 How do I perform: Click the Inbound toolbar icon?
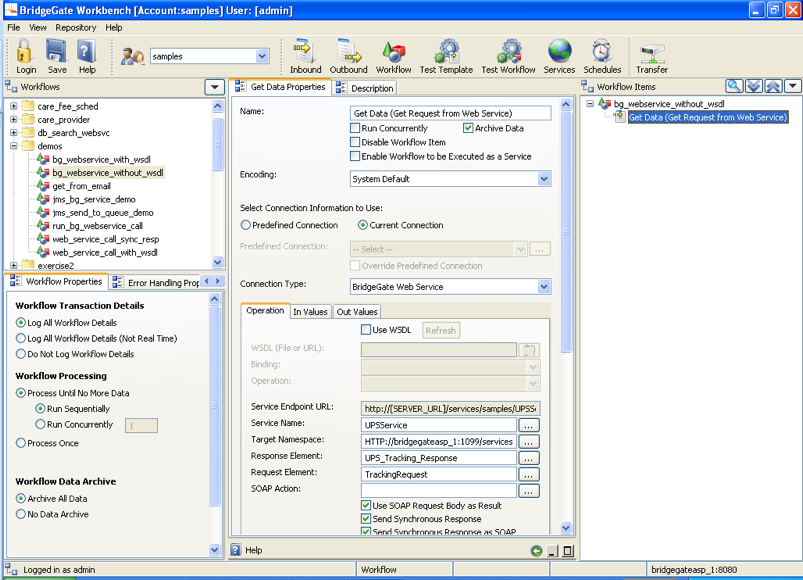[x=305, y=52]
